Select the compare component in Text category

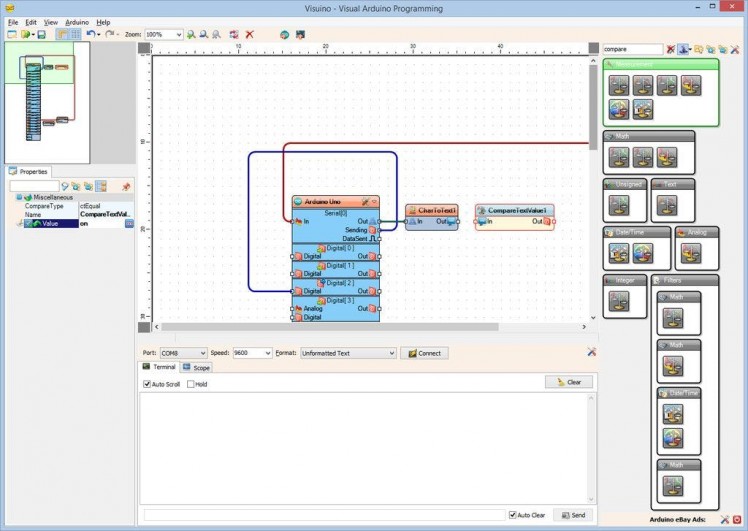(666, 204)
